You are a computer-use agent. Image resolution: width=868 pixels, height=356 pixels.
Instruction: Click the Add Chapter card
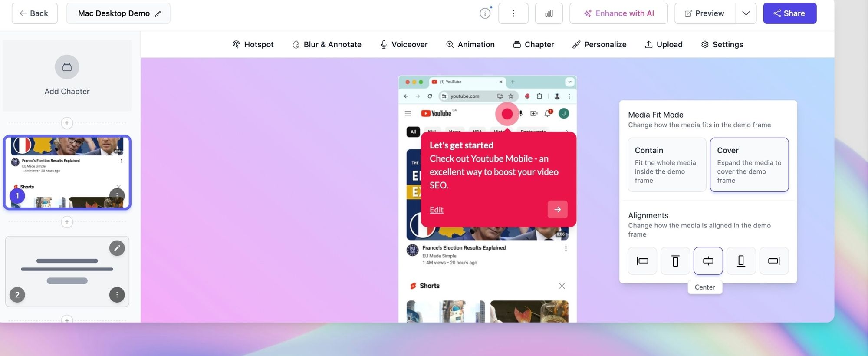(67, 76)
